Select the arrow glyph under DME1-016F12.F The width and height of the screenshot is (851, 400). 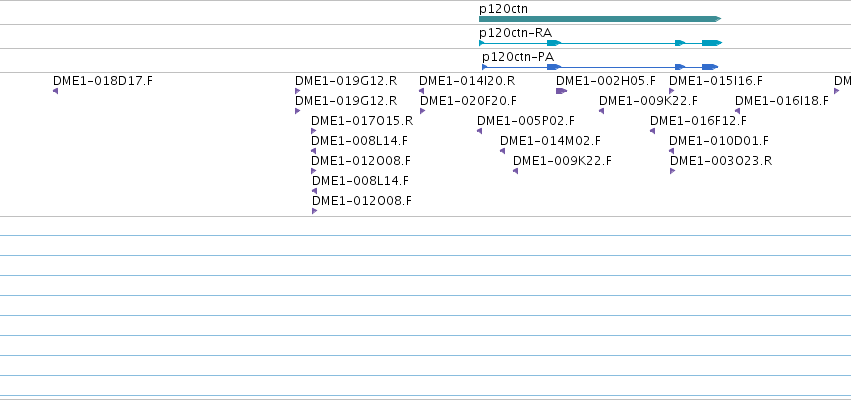coord(652,131)
